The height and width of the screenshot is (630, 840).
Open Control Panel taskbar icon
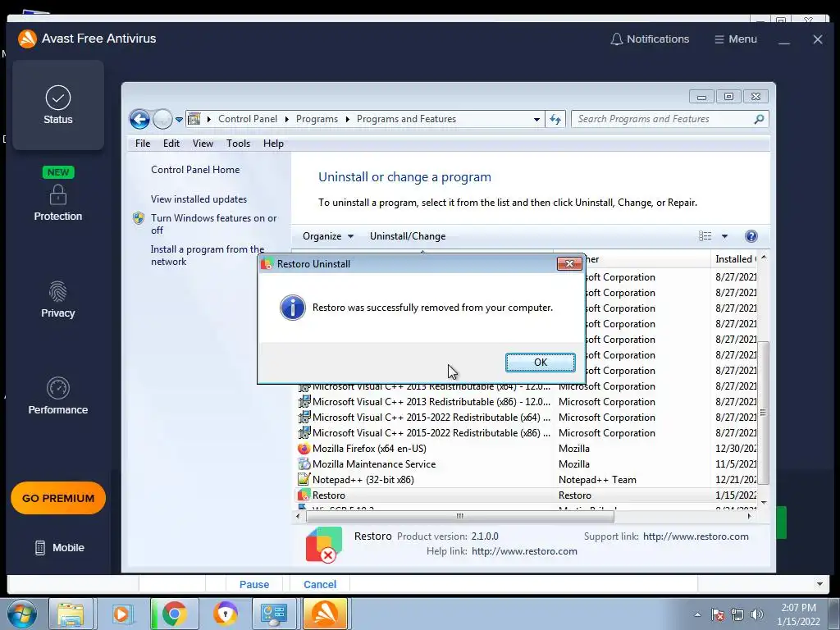click(274, 614)
